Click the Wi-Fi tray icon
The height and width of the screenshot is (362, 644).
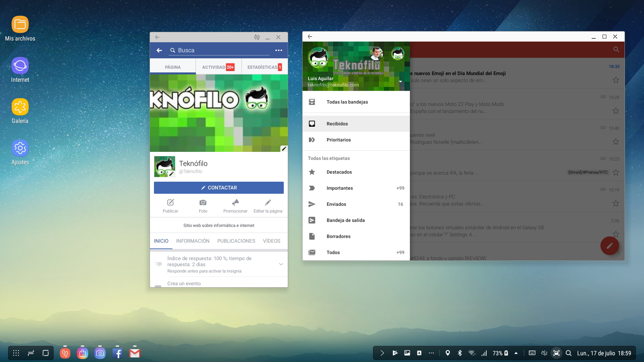pos(472,353)
